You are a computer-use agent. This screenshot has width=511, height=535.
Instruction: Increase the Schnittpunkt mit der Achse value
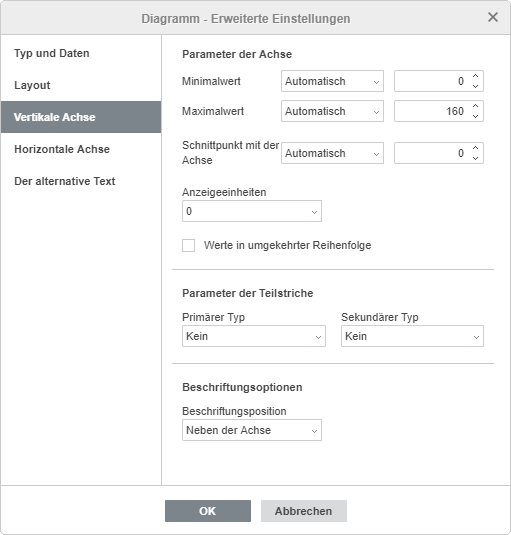tap(475, 148)
